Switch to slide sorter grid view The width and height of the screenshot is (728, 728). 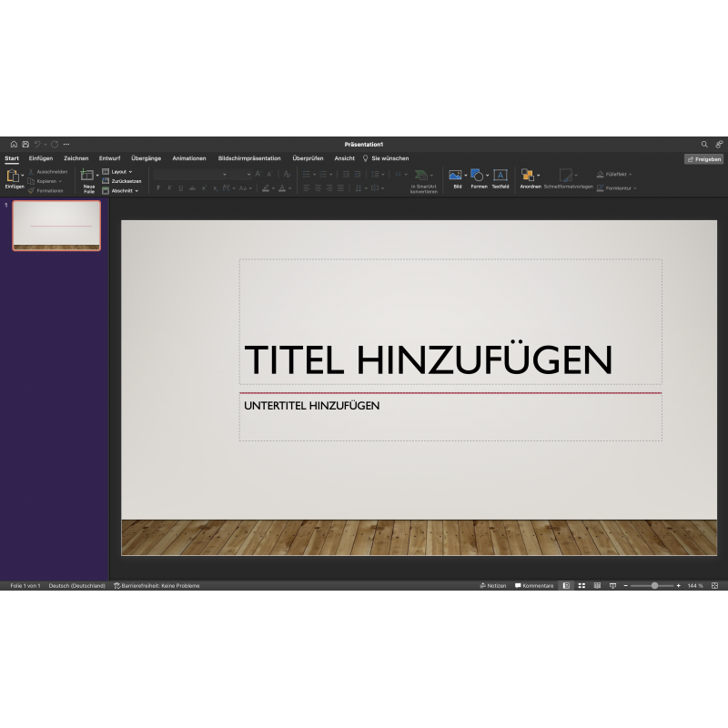[x=581, y=585]
